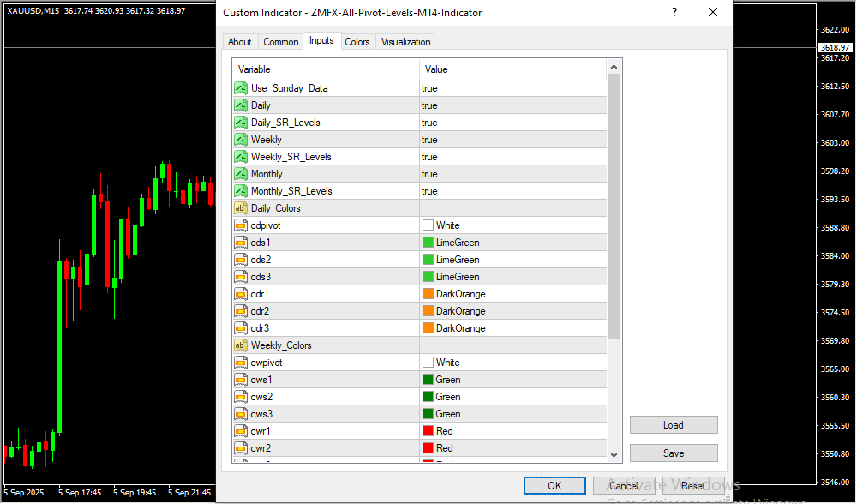Click the Daily_SR_Levels boolean icon
This screenshot has width=857, height=504.
coord(241,123)
